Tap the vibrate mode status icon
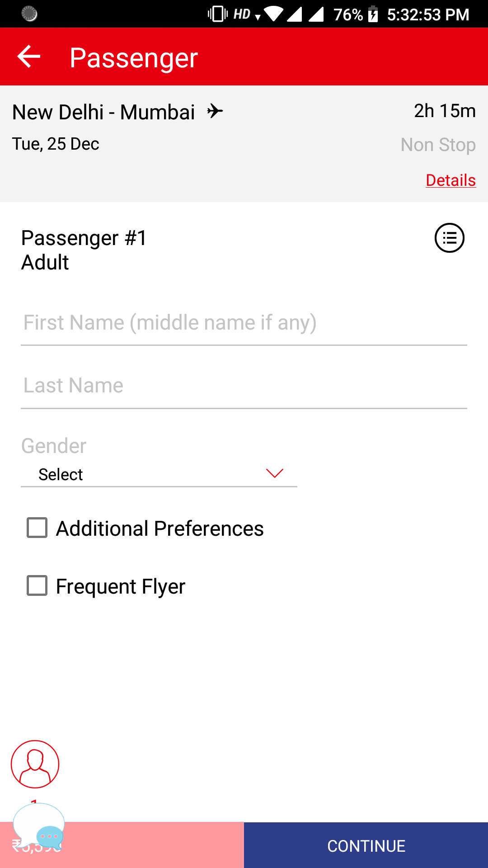The height and width of the screenshot is (868, 488). [217, 14]
